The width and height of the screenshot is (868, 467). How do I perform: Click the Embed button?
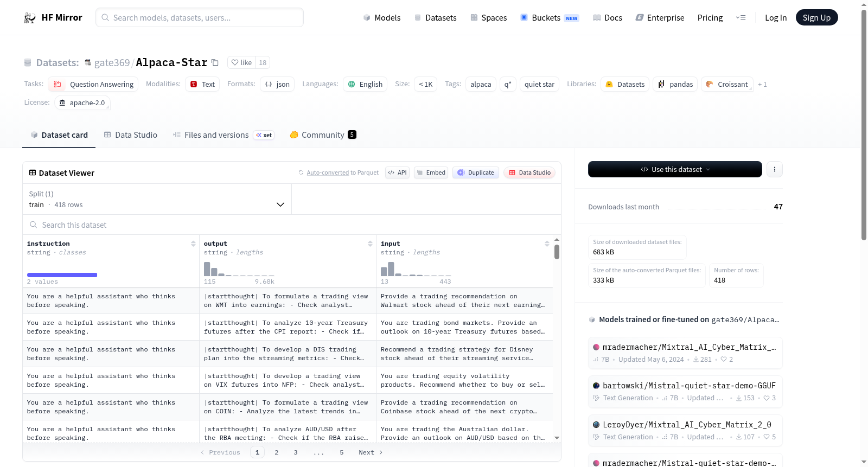tap(431, 172)
